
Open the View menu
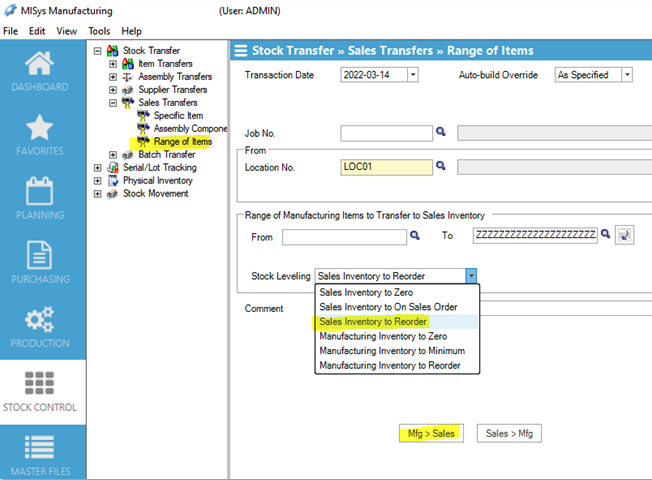[67, 31]
